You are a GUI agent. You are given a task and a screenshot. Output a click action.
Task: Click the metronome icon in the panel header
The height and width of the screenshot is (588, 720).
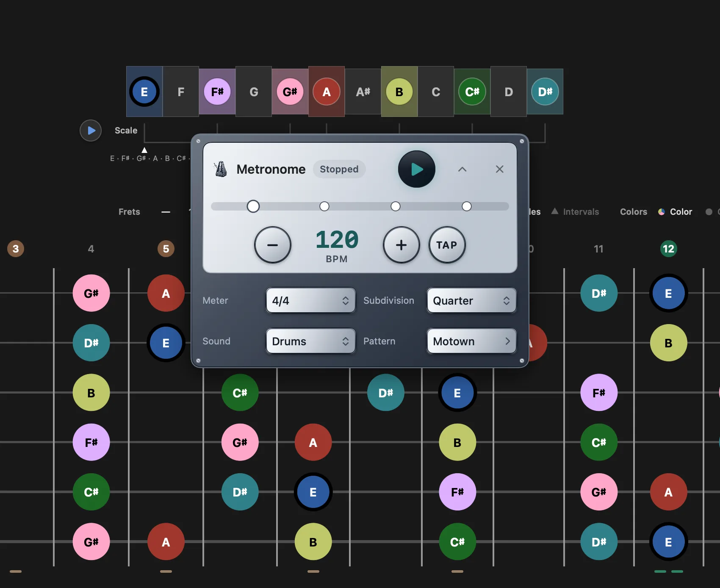pos(221,169)
